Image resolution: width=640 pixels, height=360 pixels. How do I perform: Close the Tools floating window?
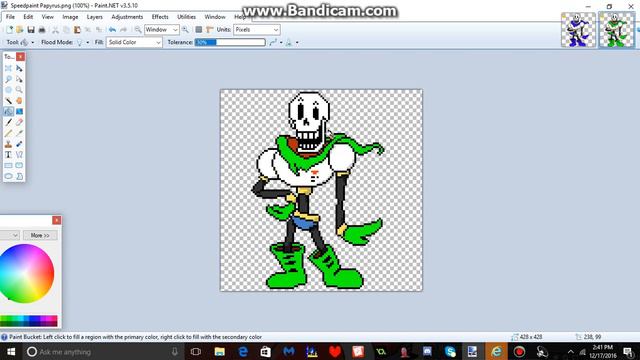(20, 56)
